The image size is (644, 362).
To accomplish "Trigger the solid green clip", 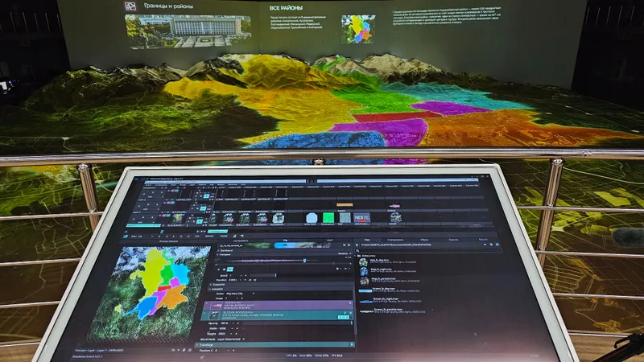I will tap(328, 217).
